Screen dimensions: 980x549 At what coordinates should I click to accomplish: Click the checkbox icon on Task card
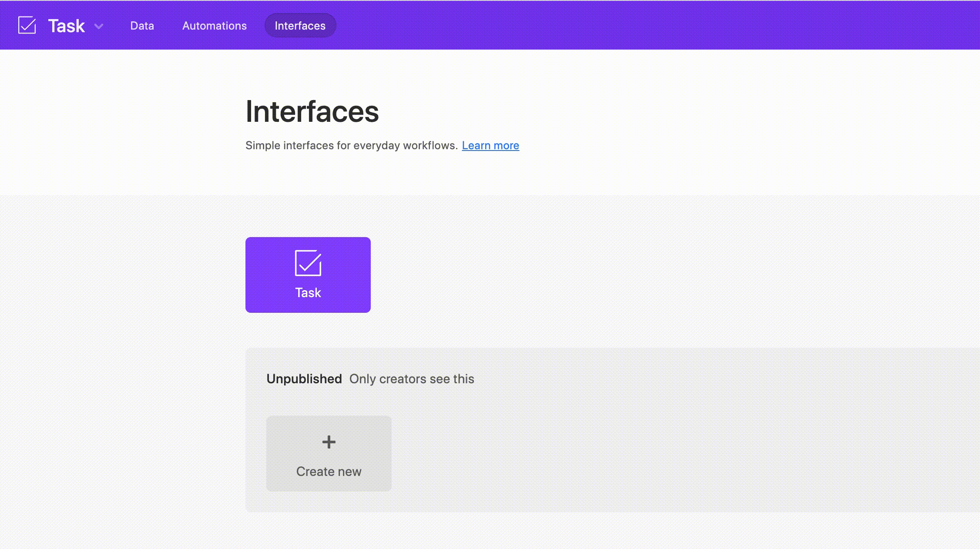tap(308, 263)
